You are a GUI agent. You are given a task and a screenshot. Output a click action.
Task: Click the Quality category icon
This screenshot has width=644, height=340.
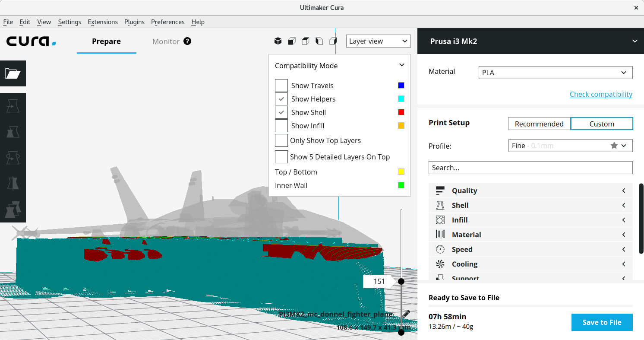pyautogui.click(x=440, y=191)
